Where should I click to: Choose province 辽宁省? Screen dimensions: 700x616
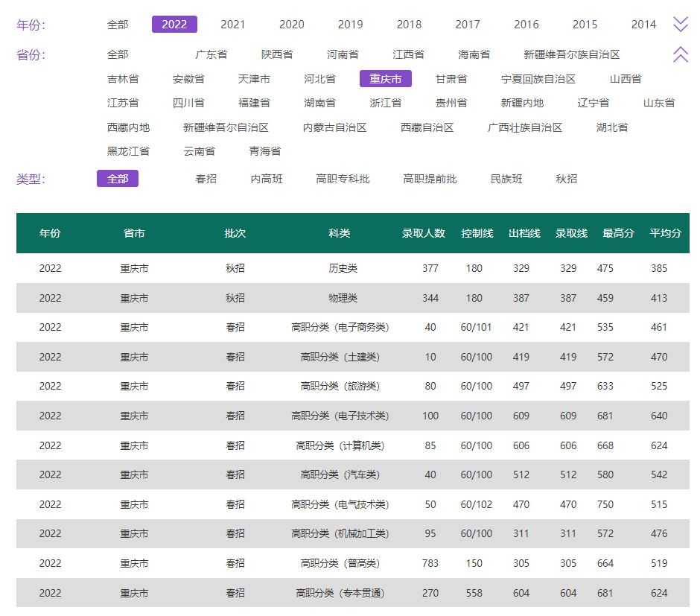[x=593, y=103]
